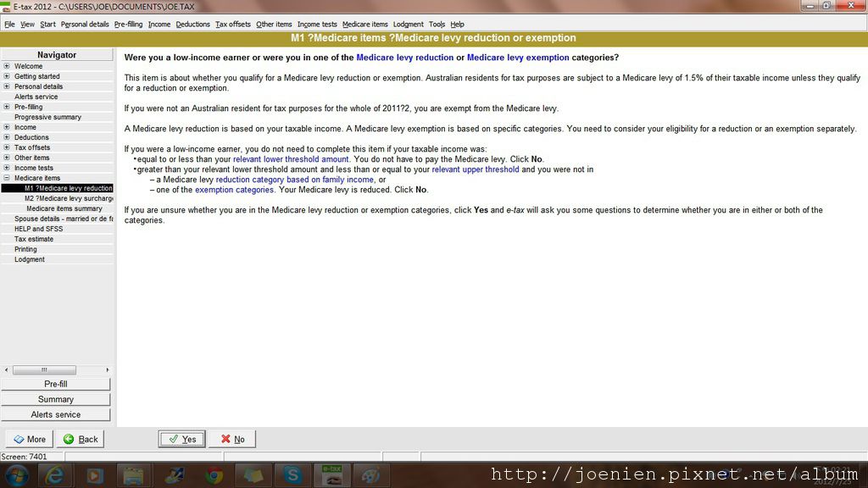Follow the Medicare levy reduction link
Viewport: 868px width, 488px height.
pyautogui.click(x=404, y=58)
